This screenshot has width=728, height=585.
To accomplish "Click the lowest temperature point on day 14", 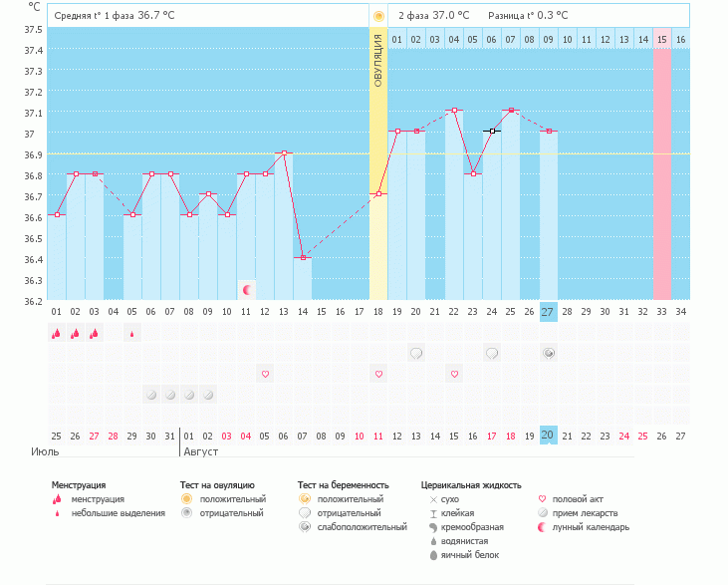I will (x=303, y=257).
